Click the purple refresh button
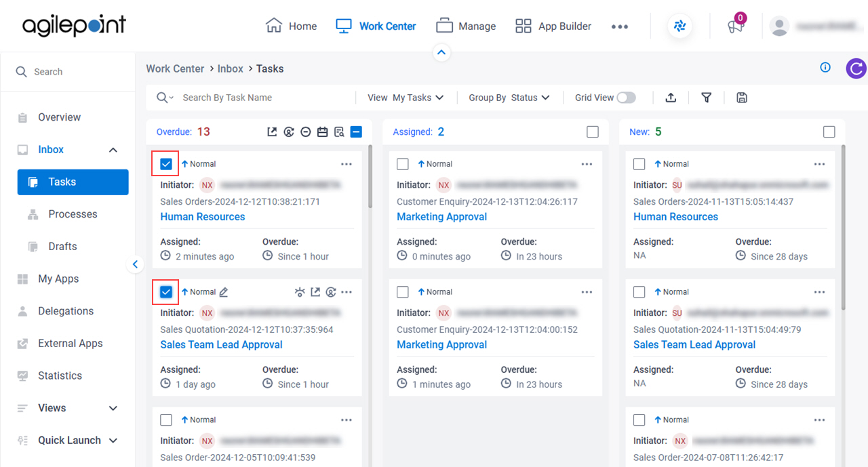 (x=856, y=68)
